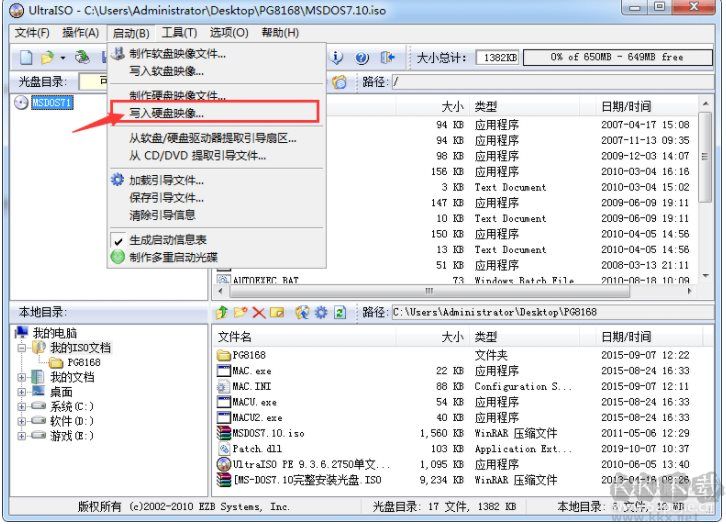Image resolution: width=726 pixels, height=524 pixels.
Task: Expand the 桌面 tree node
Action: click(x=21, y=392)
